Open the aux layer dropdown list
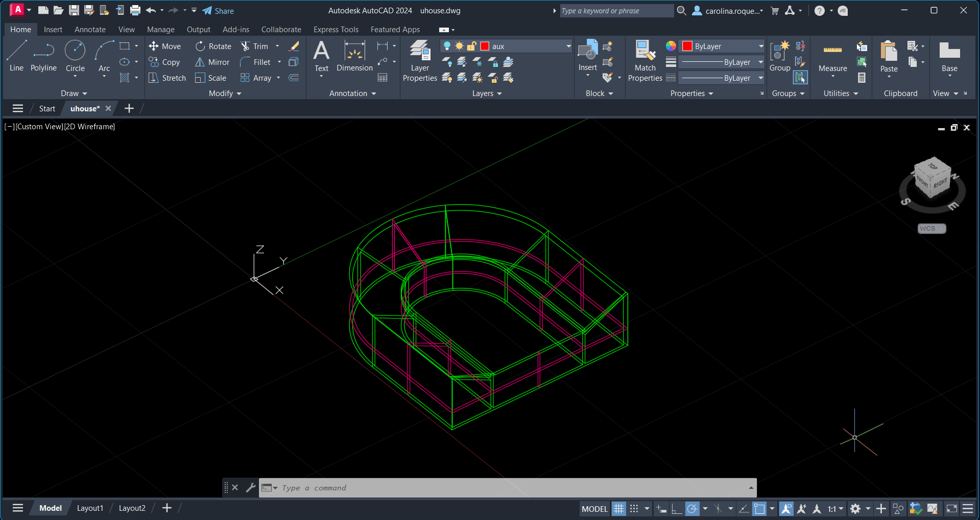Image resolution: width=980 pixels, height=520 pixels. pos(568,46)
